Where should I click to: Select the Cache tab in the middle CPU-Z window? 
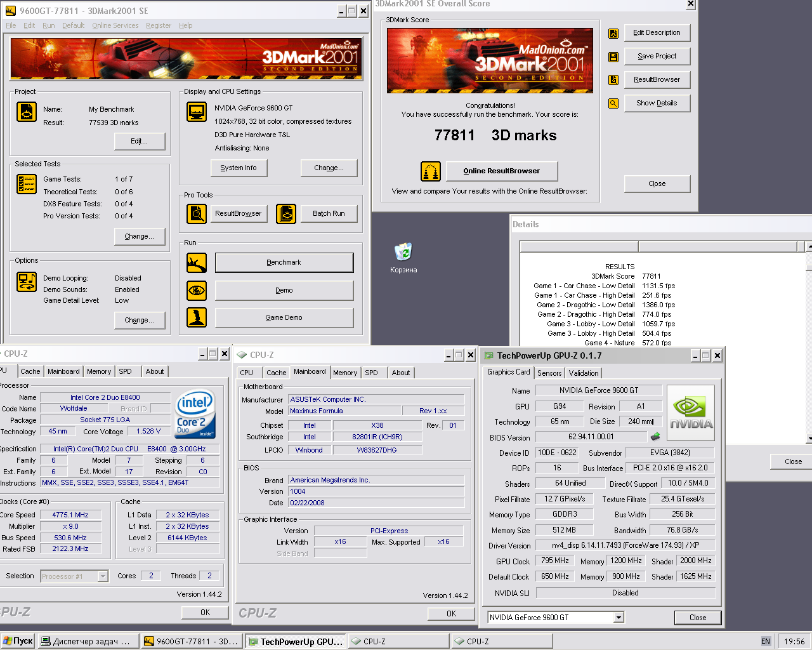[276, 373]
